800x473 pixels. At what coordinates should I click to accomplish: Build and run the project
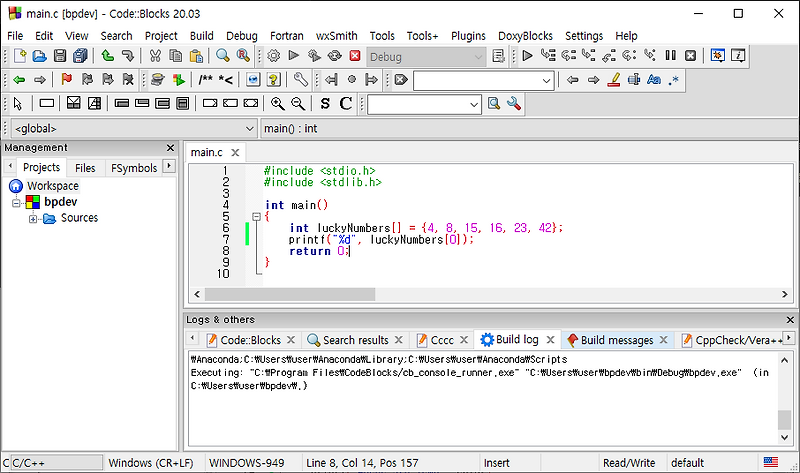point(314,56)
